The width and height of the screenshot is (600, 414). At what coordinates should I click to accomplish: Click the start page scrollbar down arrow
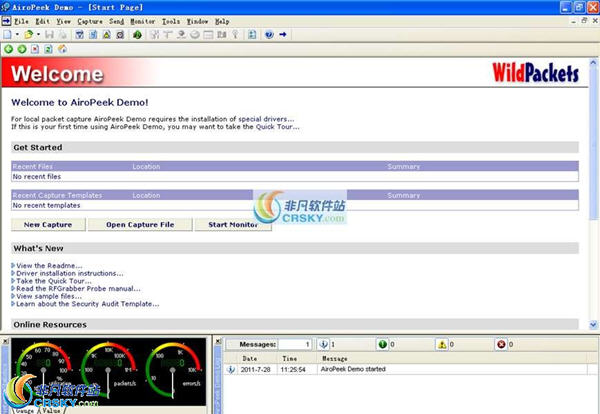click(593, 324)
